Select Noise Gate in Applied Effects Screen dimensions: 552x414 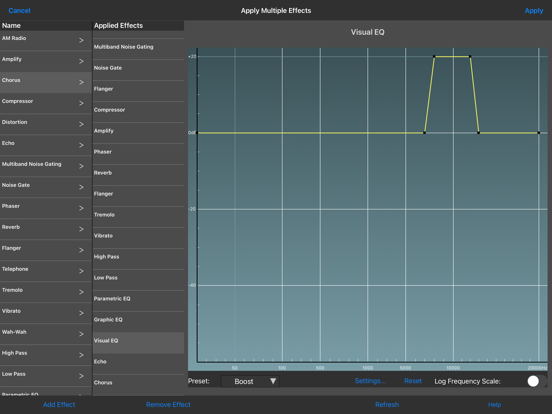[138, 70]
